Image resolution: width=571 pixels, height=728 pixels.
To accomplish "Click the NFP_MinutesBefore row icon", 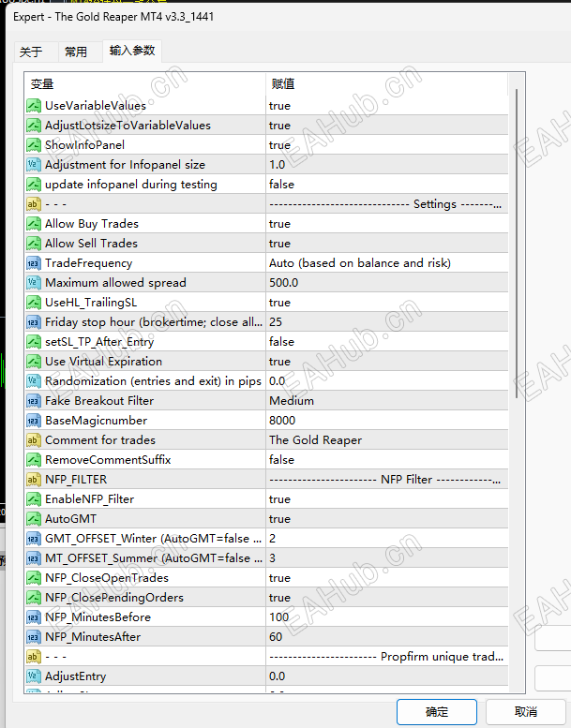I will click(34, 617).
